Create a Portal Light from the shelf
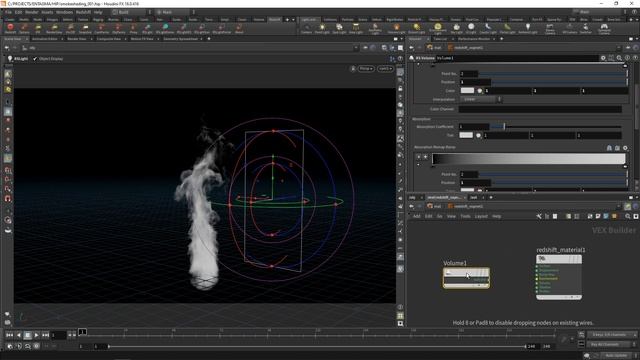The width and height of the screenshot is (640, 360). [x=507, y=29]
